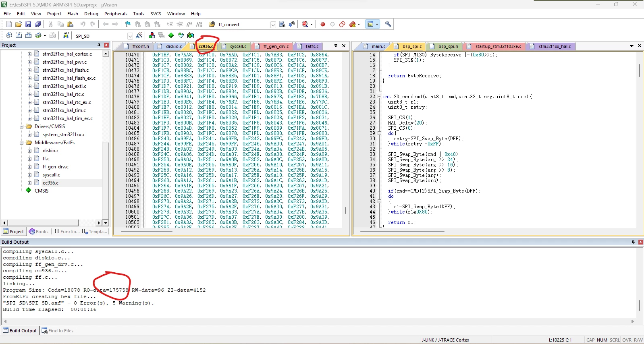Create a new file with toolbar icon
Viewport: 644px width, 344px height.
coord(9,24)
